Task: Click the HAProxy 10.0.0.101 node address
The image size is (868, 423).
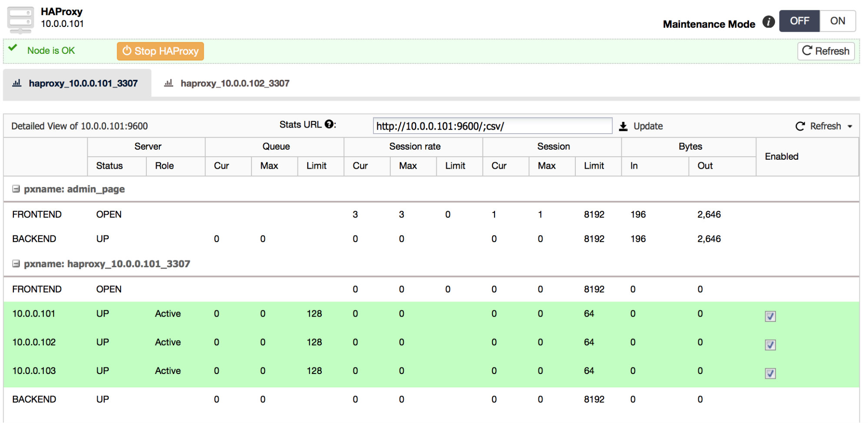Action: pos(62,24)
